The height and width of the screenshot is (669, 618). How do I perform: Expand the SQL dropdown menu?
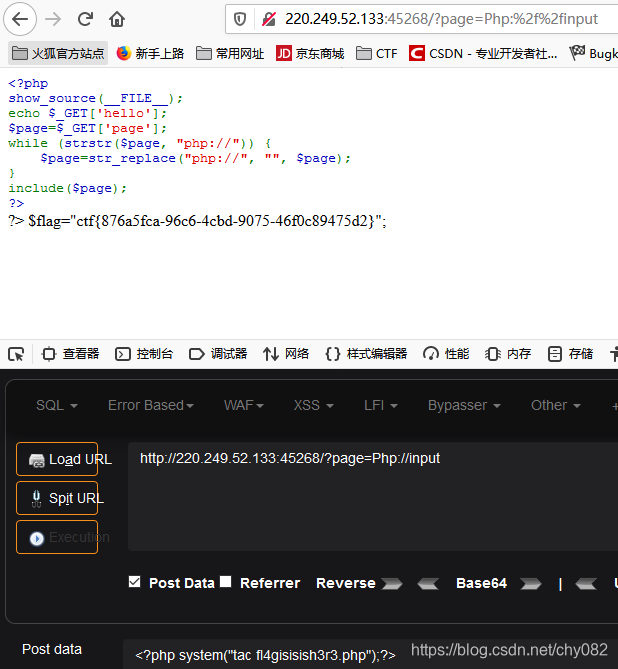tap(57, 405)
